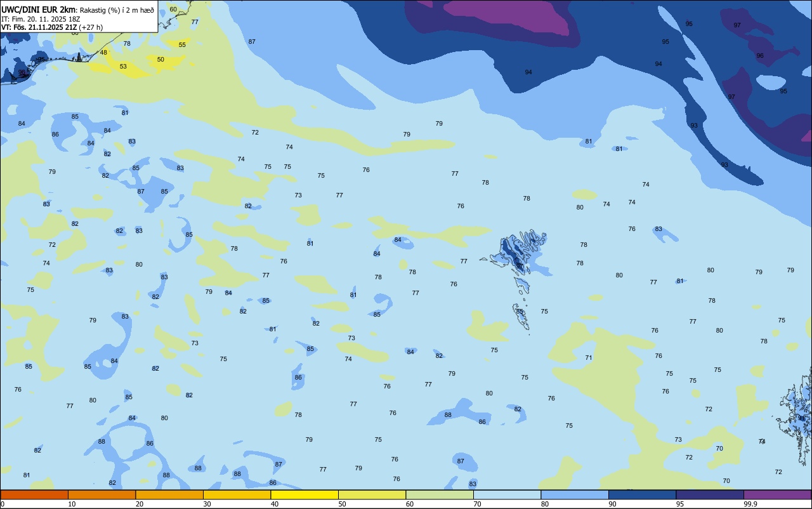The height and width of the screenshot is (509, 812).
Task: Select the 20–30 legend color band
Action: [169, 494]
